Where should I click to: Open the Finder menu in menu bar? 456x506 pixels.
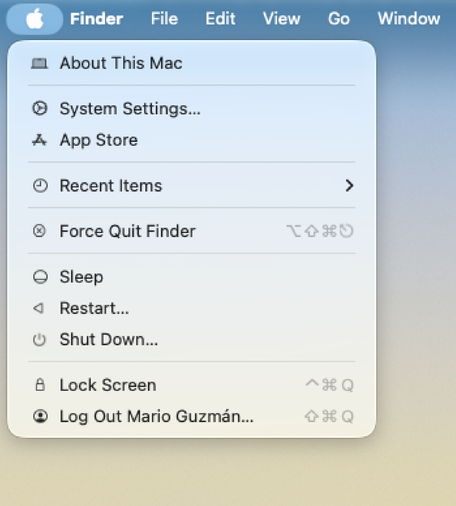click(96, 19)
